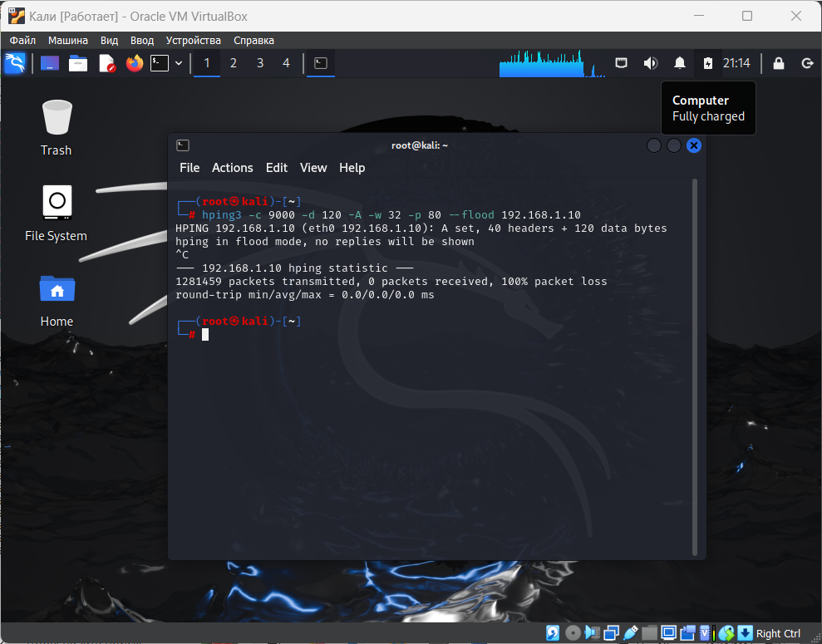Select the File System desktop icon
The height and width of the screenshot is (644, 822).
(56, 214)
